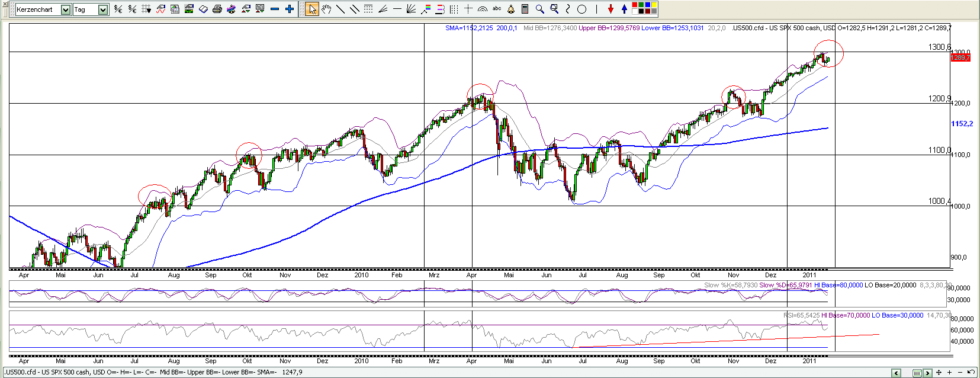Select the magnifier zoom tool

[x=539, y=9]
